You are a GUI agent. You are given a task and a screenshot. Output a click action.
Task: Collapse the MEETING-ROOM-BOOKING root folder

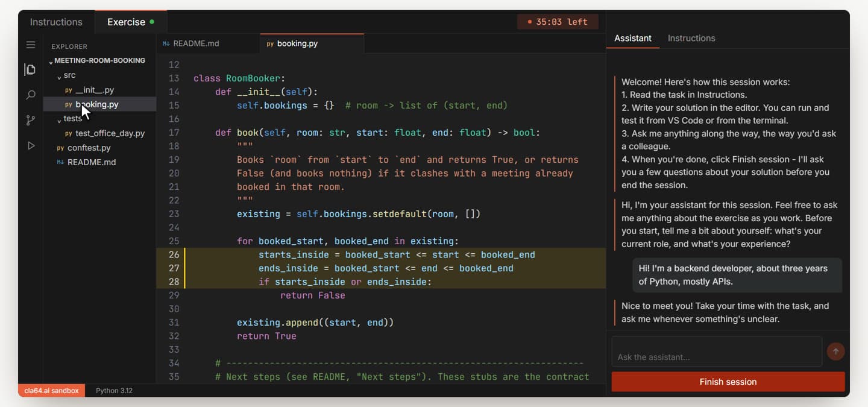tap(100, 61)
